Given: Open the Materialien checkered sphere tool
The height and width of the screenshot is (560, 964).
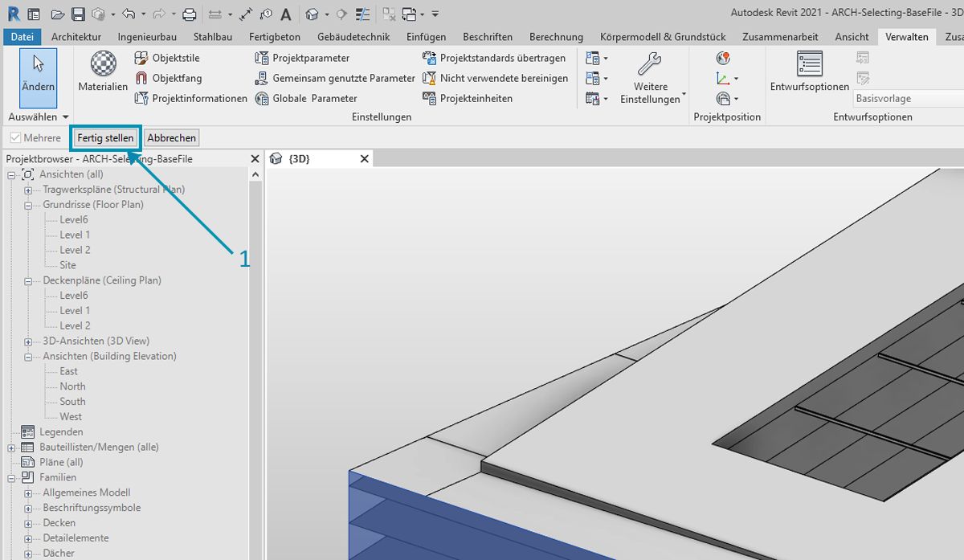Looking at the screenshot, I should 103,71.
